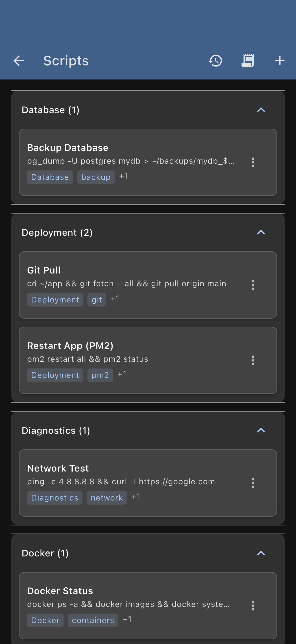Viewport: 296px width, 644px height.
Task: Open the logs icon in the top bar
Action: coord(247,60)
